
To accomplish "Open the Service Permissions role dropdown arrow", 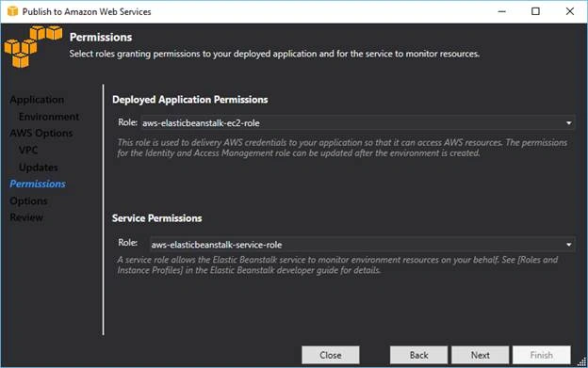I will click(x=568, y=245).
